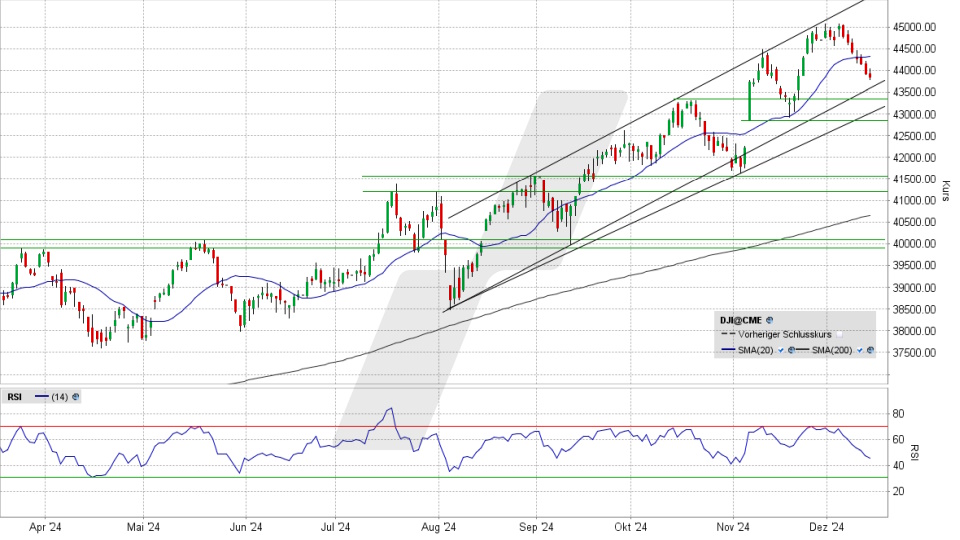Image resolution: width=960 pixels, height=540 pixels.
Task: Click the RSI 60 axis value
Action: point(898,440)
